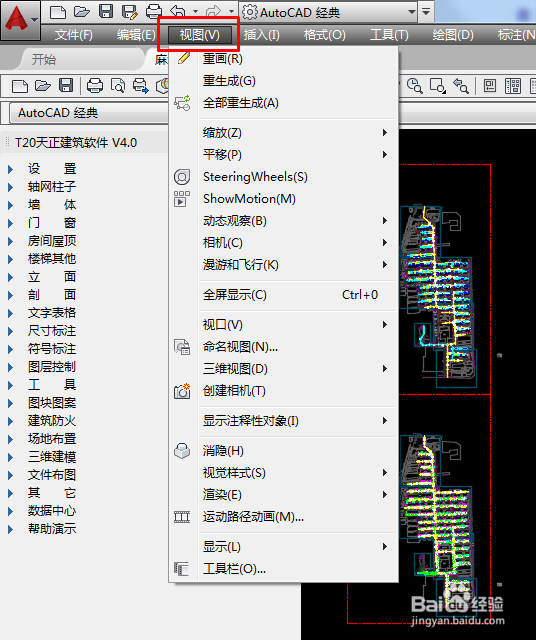The height and width of the screenshot is (640, 536).
Task: Open the 平移(P) submenu
Action: [284, 155]
